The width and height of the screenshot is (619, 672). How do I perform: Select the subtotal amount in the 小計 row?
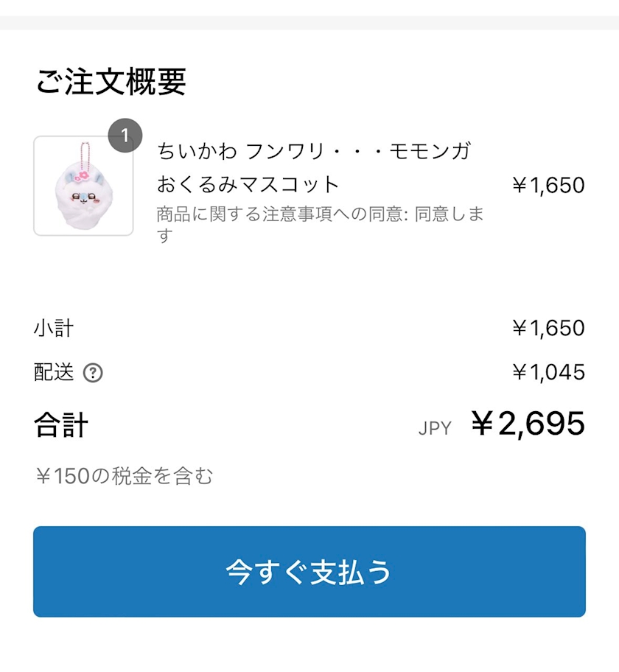(548, 328)
